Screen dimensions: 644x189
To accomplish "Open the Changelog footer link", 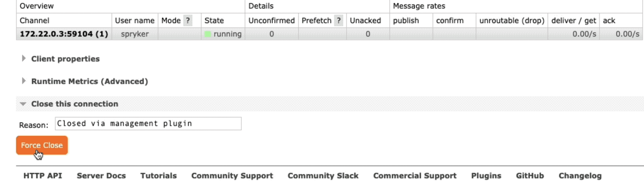I will (580, 176).
